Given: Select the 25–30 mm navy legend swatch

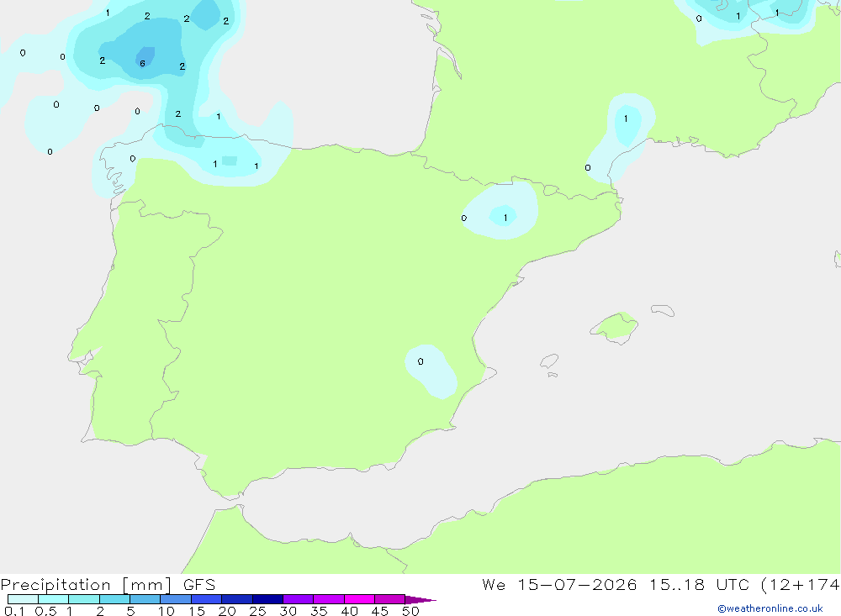Looking at the screenshot, I should click(x=267, y=599).
